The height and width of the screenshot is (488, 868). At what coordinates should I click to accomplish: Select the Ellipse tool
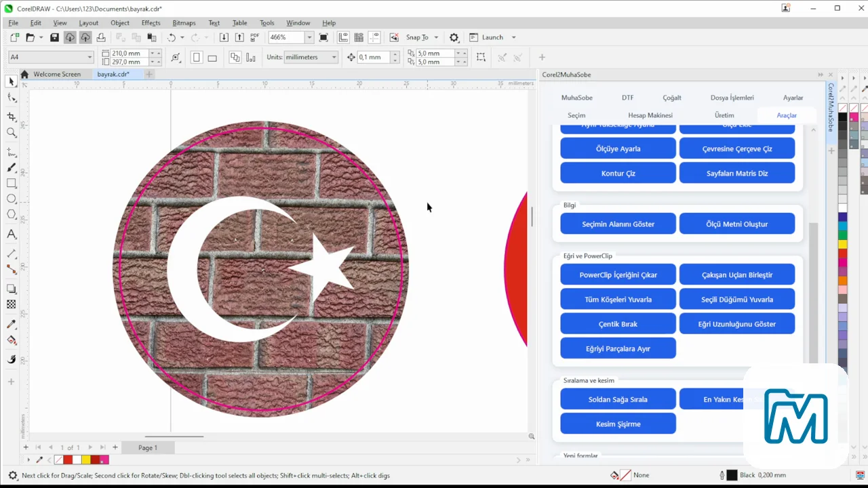(x=11, y=199)
